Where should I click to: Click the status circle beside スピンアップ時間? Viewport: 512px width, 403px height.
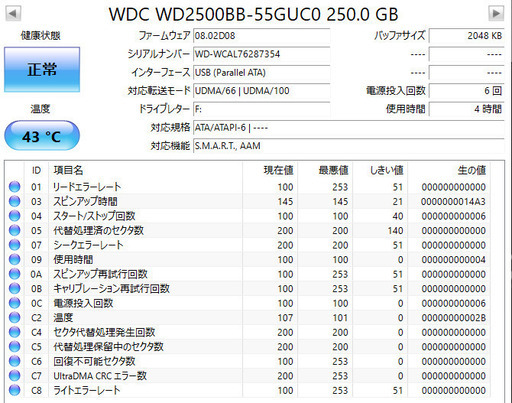(14, 201)
